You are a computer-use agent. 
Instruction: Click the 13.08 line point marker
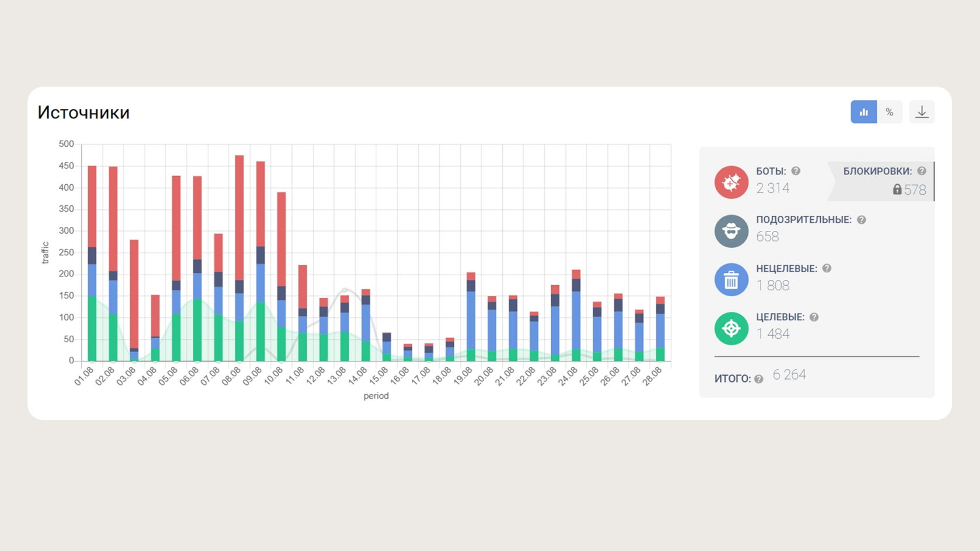point(345,290)
